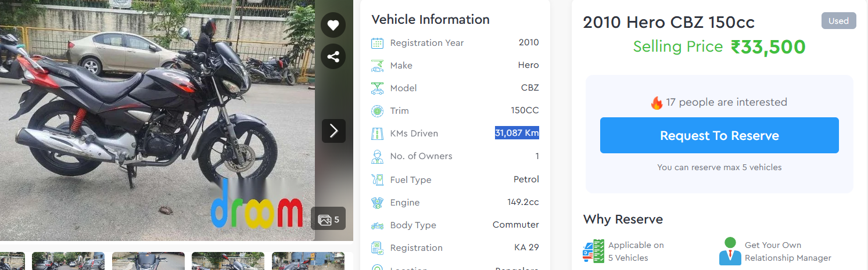
Task: Open the main motorcycle photo
Action: [157, 120]
